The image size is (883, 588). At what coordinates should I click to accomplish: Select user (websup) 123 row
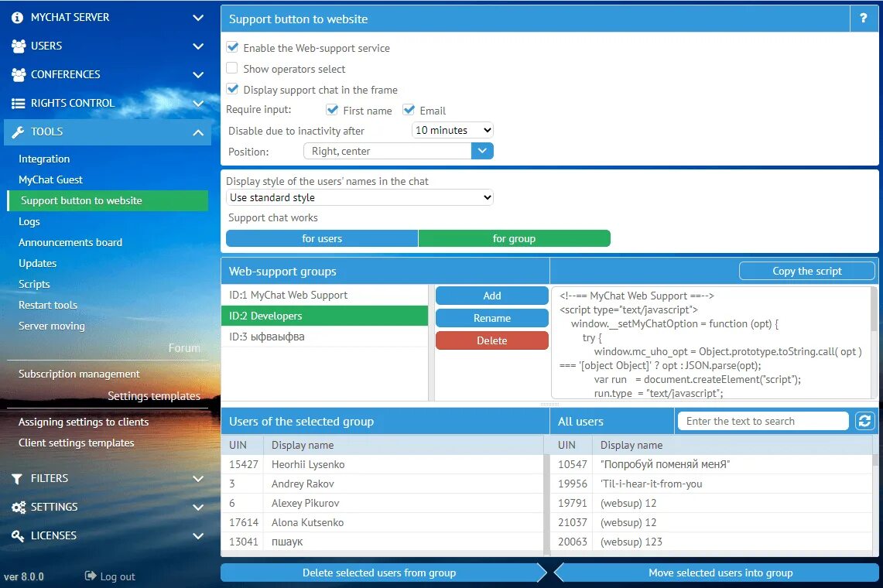(711, 542)
